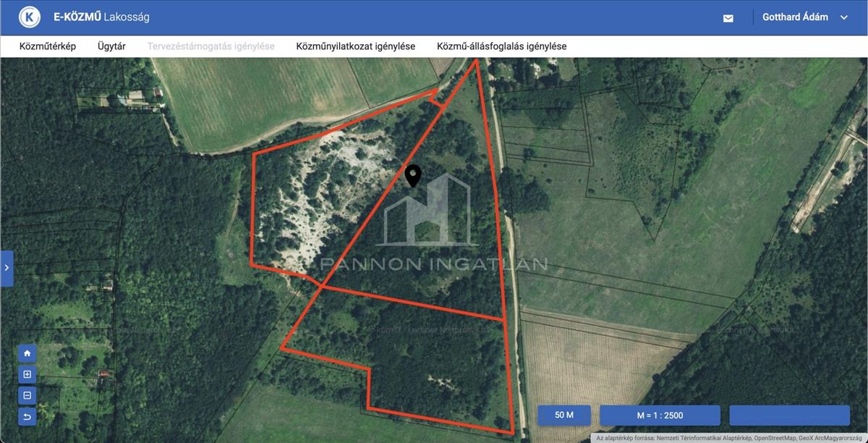Zoom in on the map
The image size is (868, 443).
(x=27, y=374)
